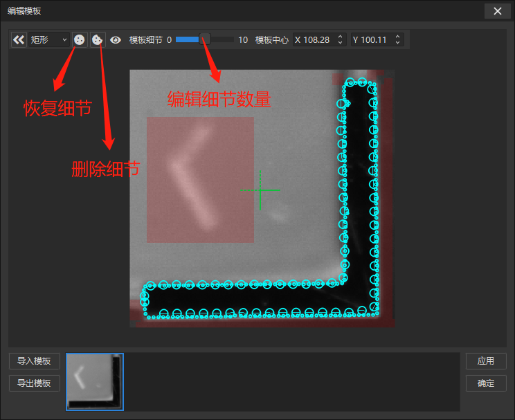Viewport: 515px width, 420px height.
Task: Decrease the Y center value with down arrow
Action: (398, 44)
